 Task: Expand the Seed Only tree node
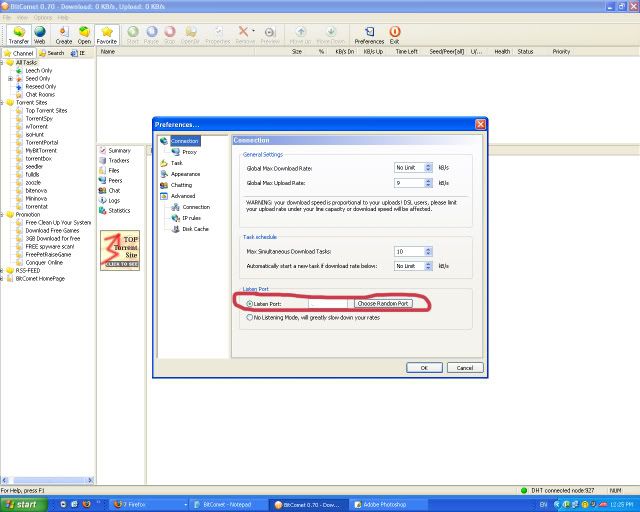[10, 78]
